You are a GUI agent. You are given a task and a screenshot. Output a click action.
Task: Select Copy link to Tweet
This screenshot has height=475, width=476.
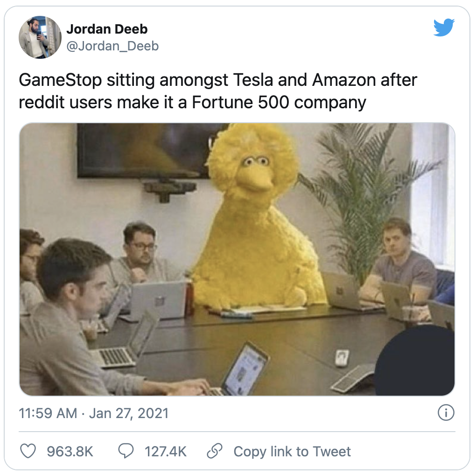292,451
